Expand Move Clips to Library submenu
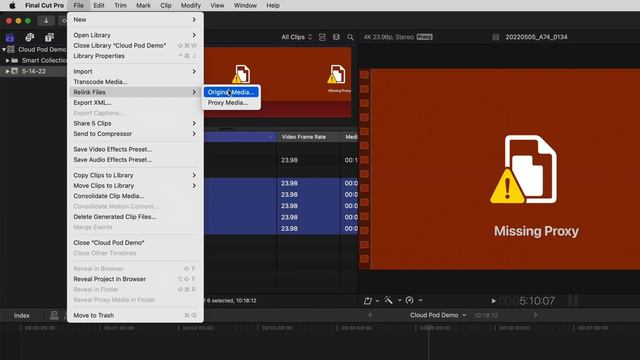The image size is (640, 360). pos(135,186)
